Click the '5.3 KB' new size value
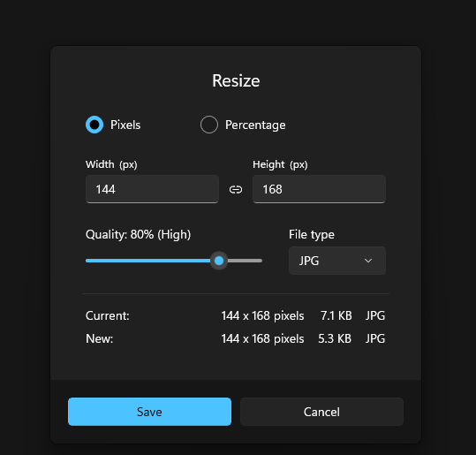Screen dimensions: 476x455 pyautogui.click(x=335, y=338)
